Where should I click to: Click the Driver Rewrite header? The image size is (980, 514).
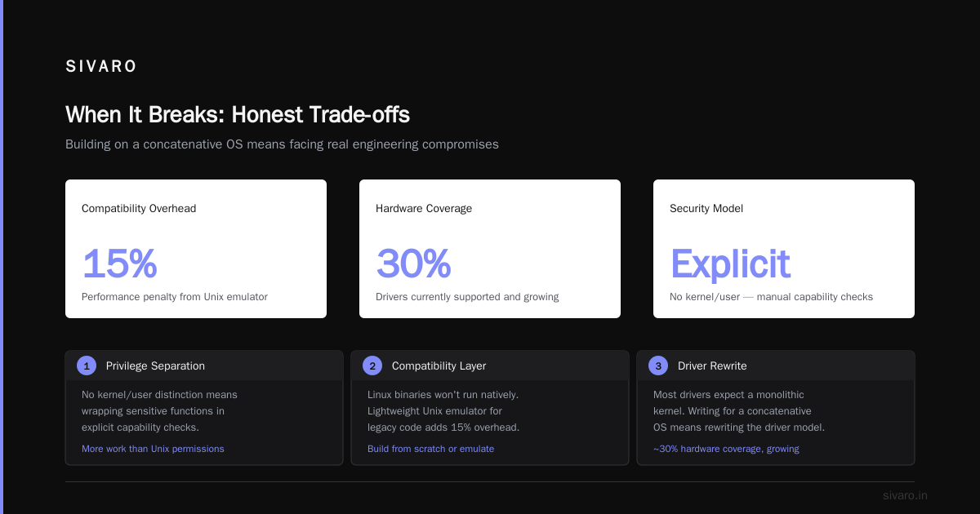(x=712, y=366)
